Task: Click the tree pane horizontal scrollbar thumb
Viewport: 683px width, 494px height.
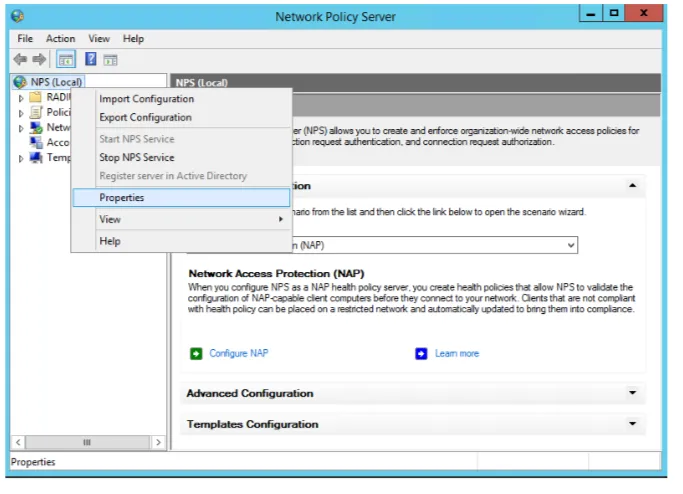Action: pos(87,442)
